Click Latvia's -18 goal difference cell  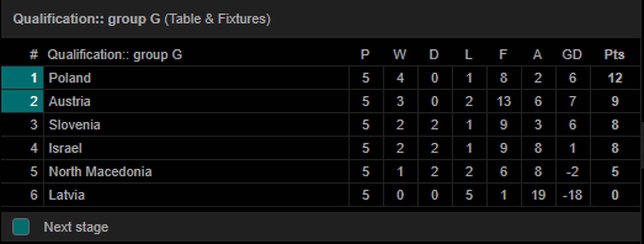572,195
